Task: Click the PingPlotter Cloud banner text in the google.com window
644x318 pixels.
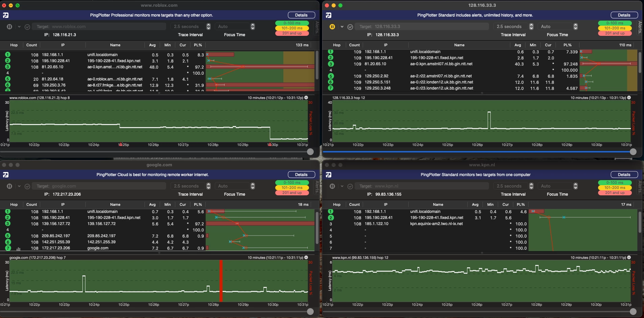Action: point(153,175)
